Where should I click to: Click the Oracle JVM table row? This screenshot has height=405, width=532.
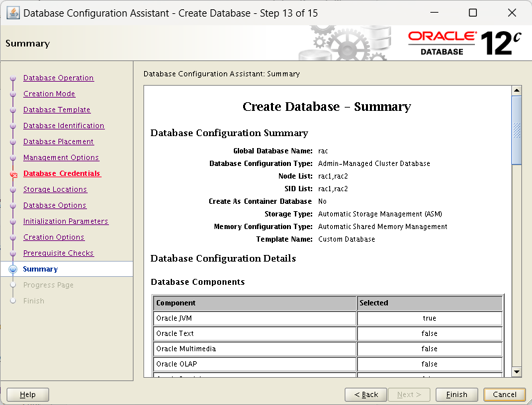[x=327, y=318]
